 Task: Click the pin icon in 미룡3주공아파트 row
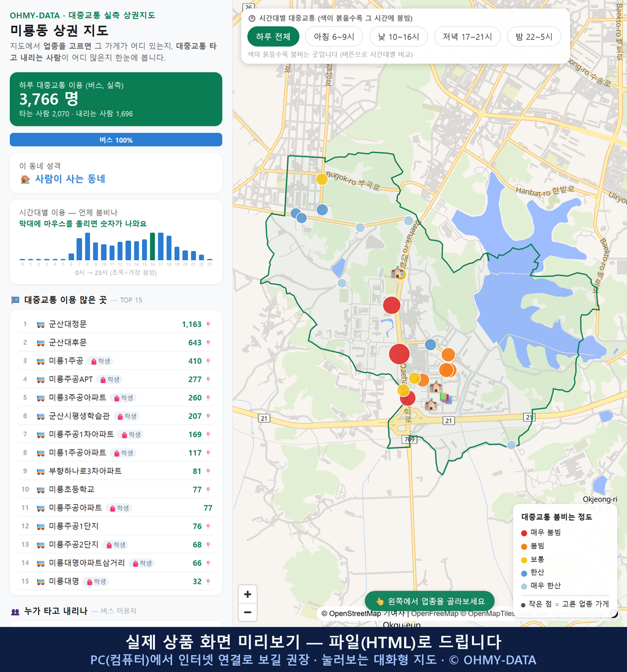click(208, 398)
